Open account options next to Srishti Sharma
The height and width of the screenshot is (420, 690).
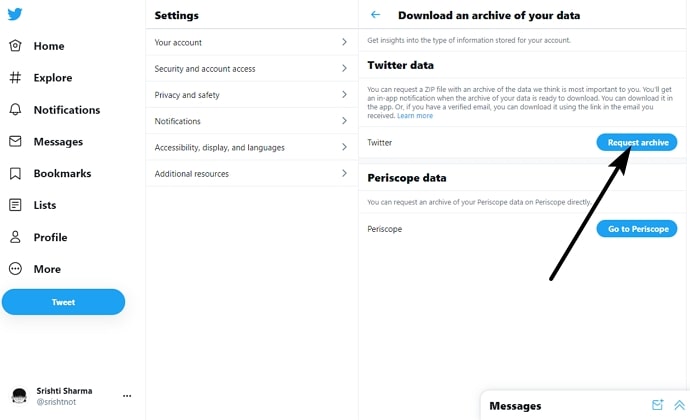127,396
